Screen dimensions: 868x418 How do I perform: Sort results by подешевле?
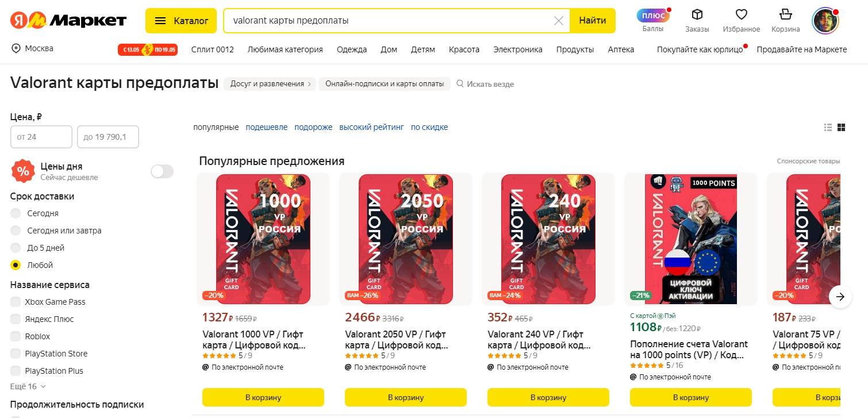click(266, 127)
